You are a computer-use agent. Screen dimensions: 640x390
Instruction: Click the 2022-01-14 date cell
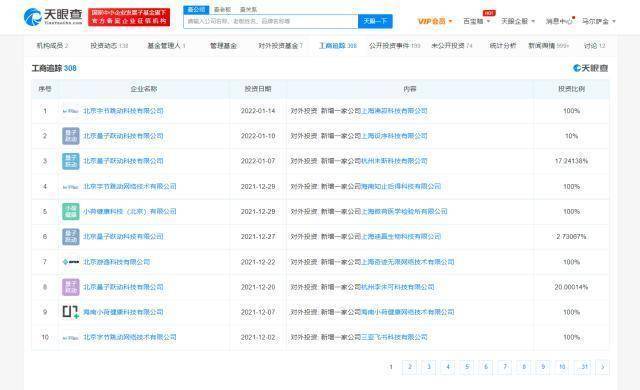pos(258,111)
